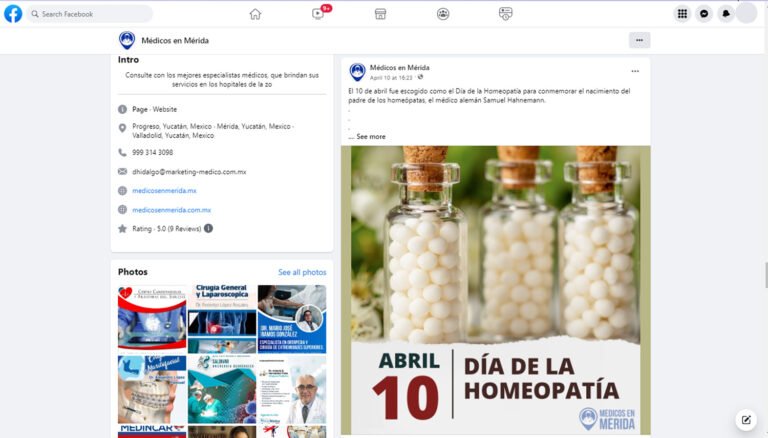Screen dimensions: 768x438
Task: Open Cirugia General y Laparoscopica photo
Action: coord(221,316)
